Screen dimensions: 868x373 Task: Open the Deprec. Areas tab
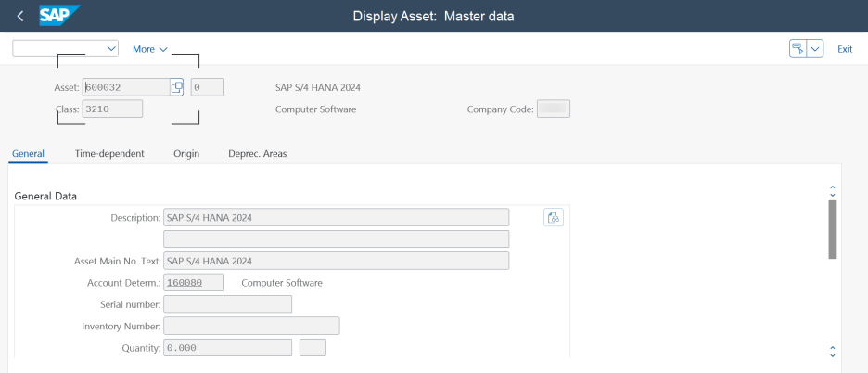click(258, 153)
